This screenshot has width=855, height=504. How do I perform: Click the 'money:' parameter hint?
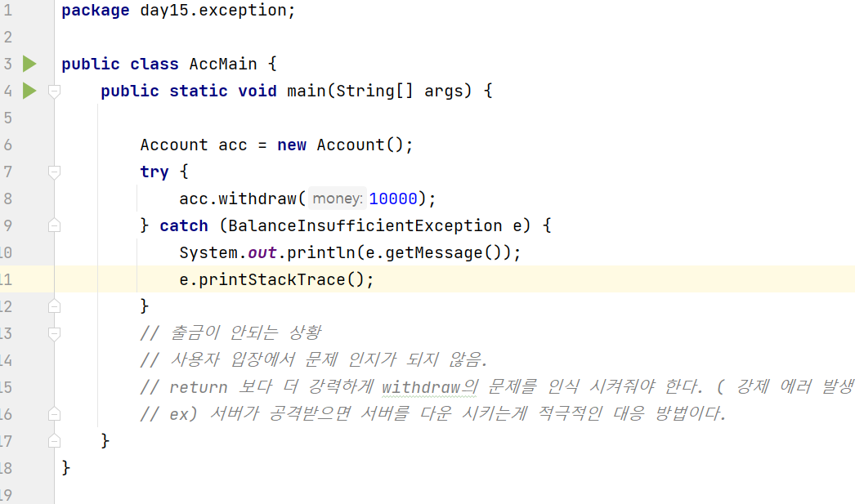pos(338,198)
